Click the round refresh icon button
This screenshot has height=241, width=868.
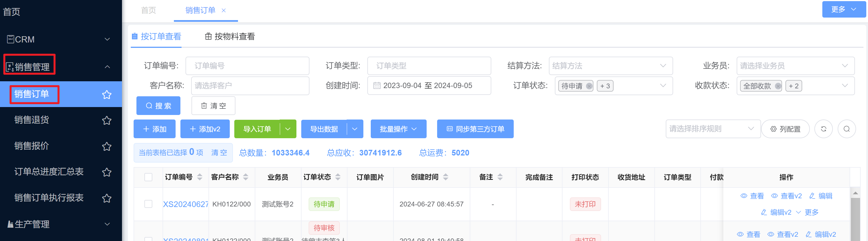pyautogui.click(x=823, y=129)
